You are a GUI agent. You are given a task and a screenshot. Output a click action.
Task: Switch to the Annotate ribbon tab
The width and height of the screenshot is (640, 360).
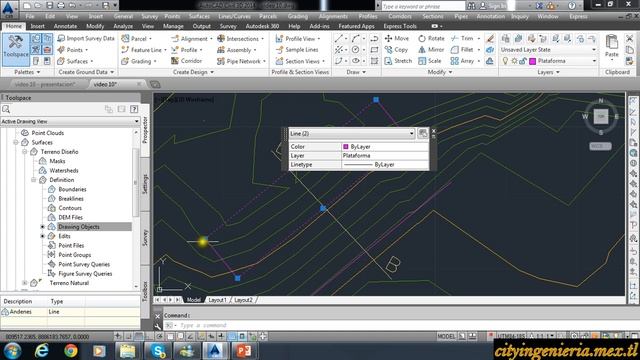[65, 26]
